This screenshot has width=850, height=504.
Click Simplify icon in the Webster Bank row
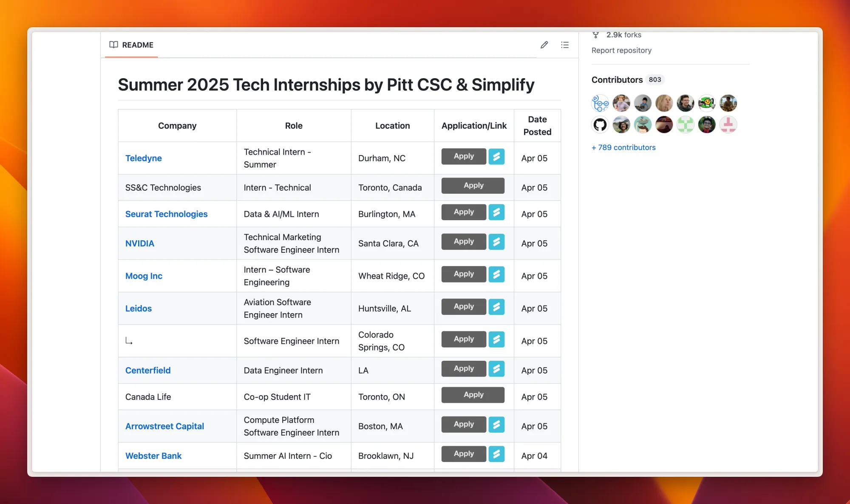[496, 454]
